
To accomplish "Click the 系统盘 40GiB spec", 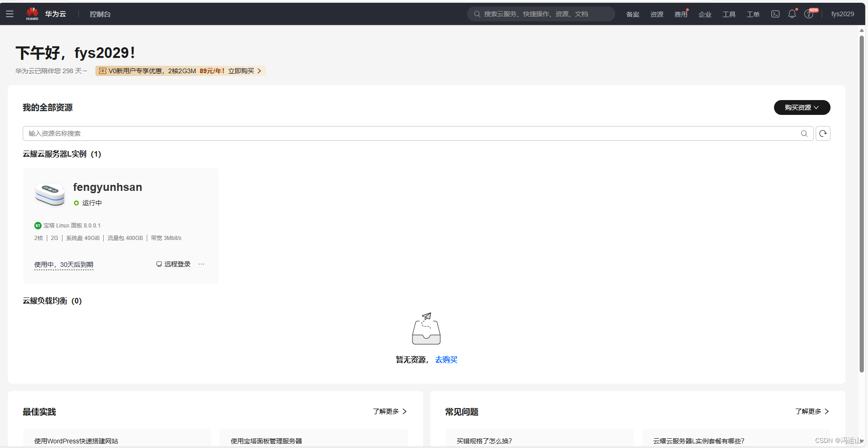I will point(83,238).
